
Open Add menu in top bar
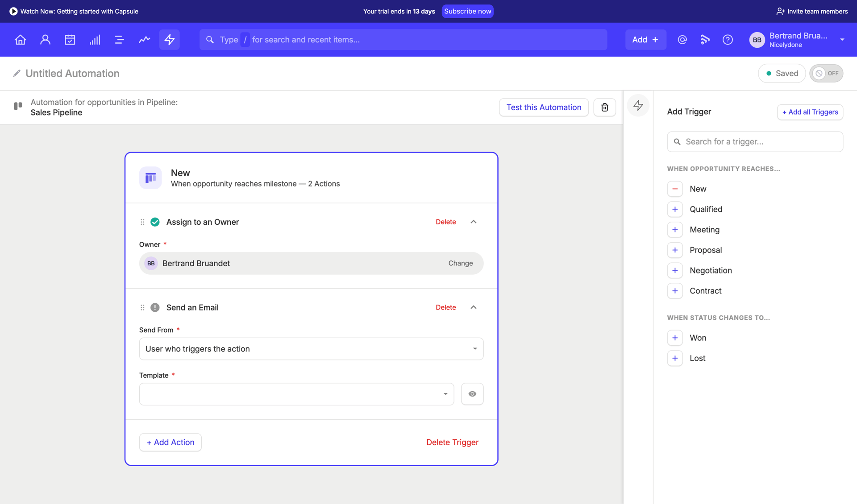[645, 39]
